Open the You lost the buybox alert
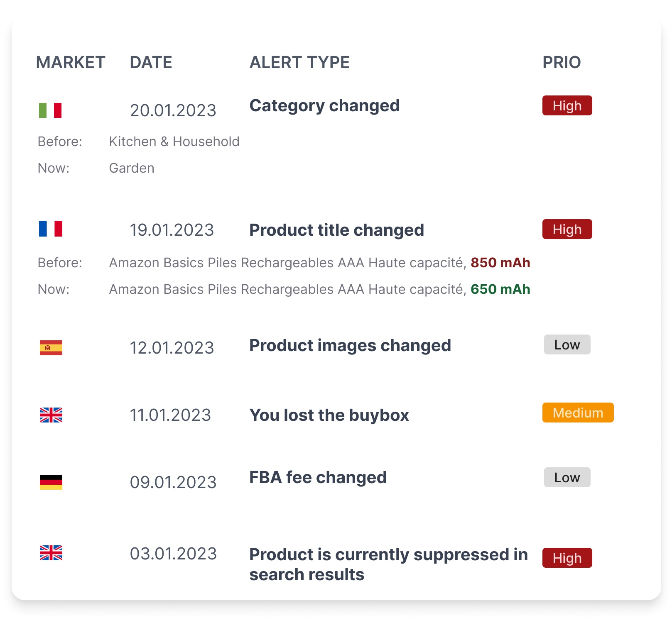This screenshot has height=630, width=672. (x=329, y=415)
